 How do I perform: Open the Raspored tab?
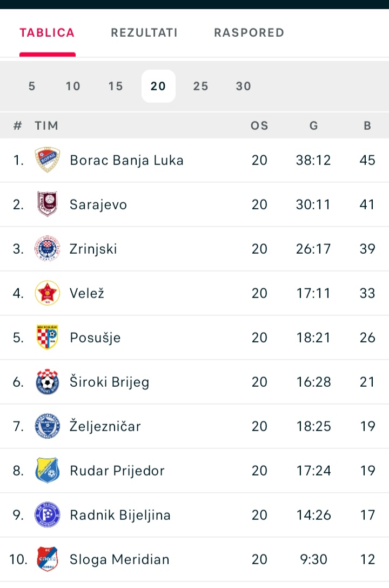[x=249, y=32]
